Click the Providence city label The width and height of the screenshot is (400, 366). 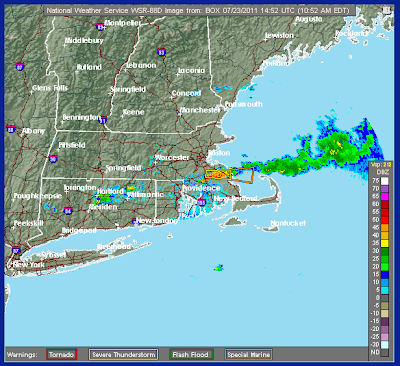(x=201, y=188)
